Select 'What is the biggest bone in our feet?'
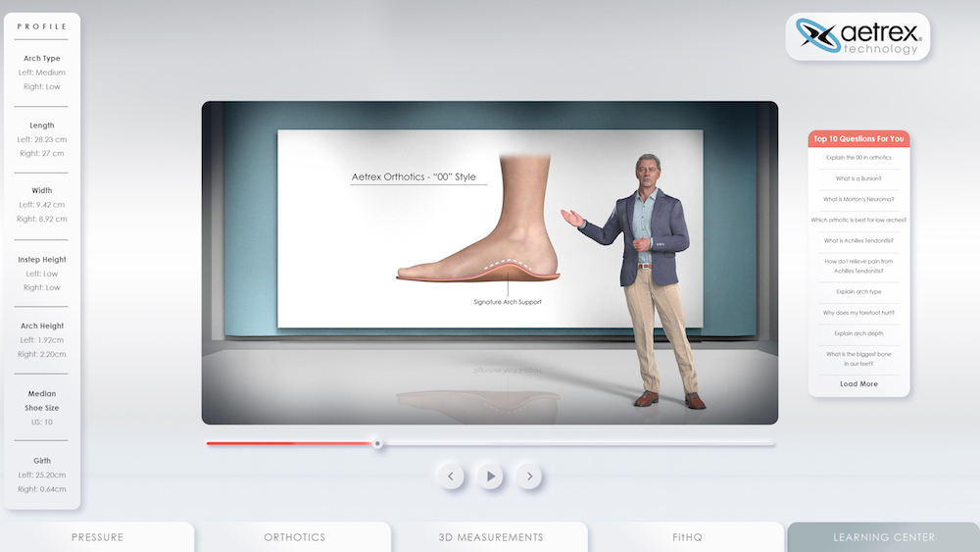Image resolution: width=980 pixels, height=552 pixels. [858, 359]
